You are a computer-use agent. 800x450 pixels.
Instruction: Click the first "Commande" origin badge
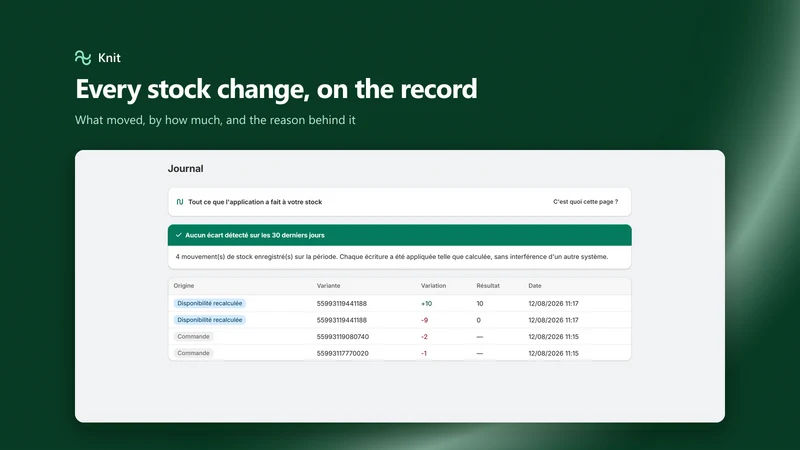click(x=193, y=336)
